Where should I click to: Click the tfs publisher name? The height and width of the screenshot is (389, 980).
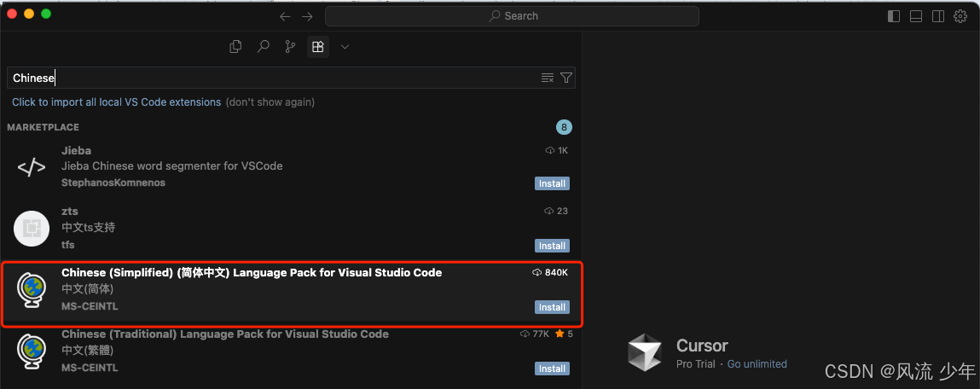(x=67, y=245)
